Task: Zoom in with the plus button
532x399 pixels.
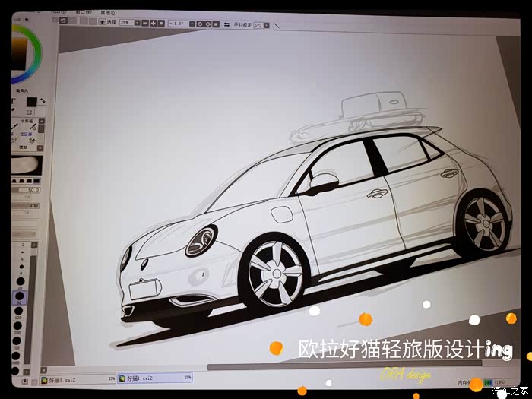Action: click(x=154, y=23)
